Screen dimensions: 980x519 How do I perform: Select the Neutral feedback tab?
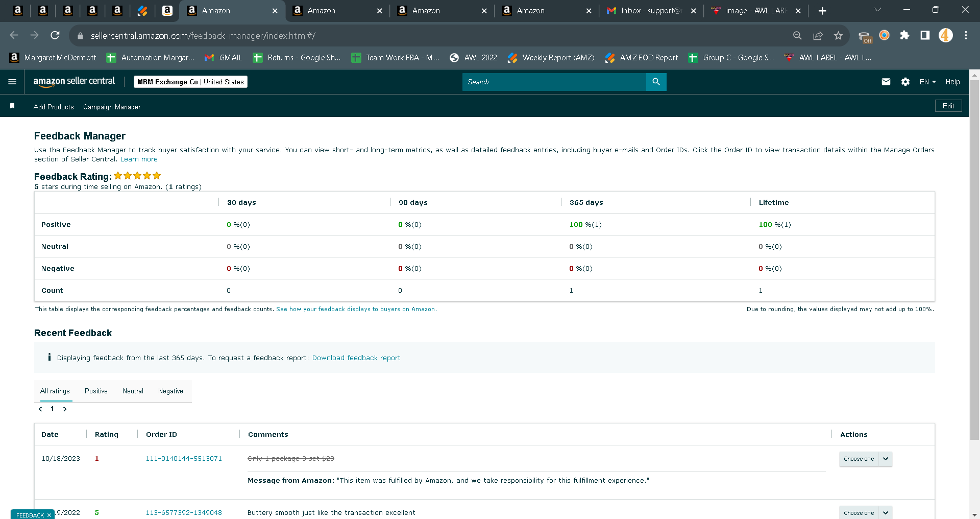coord(133,391)
